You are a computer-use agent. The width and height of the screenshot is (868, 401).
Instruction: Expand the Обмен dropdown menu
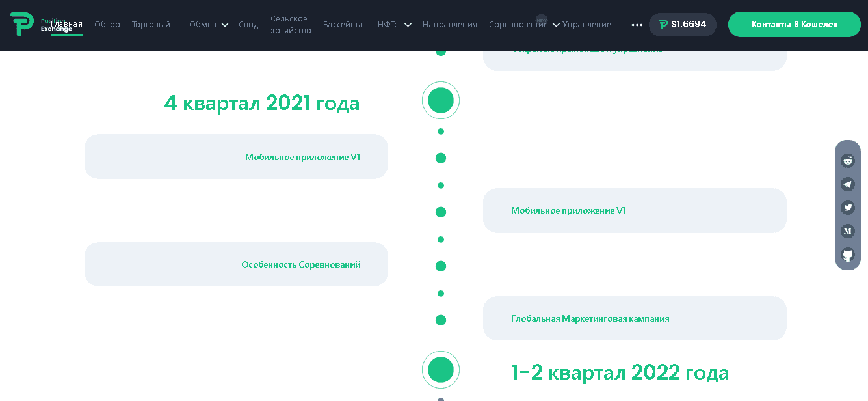(x=208, y=25)
